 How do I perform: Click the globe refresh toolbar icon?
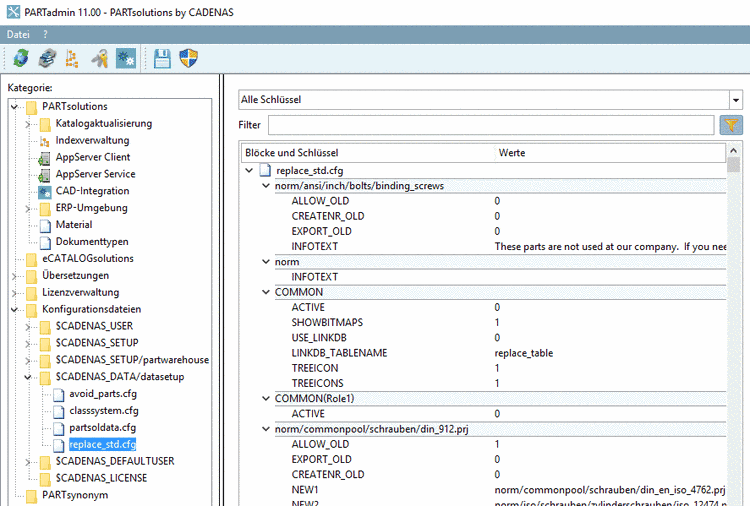click(x=20, y=59)
